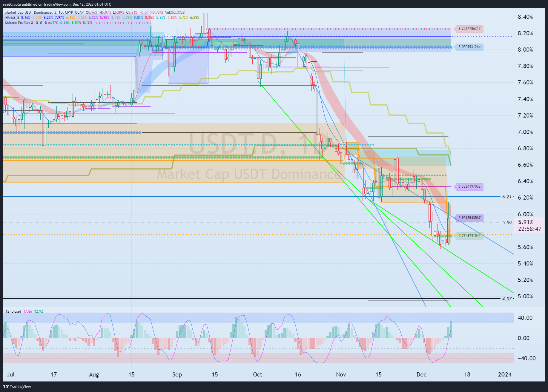Viewport: 548px width, 392px height.
Task: Click 7.00% on the price axis
Action: pos(525,132)
